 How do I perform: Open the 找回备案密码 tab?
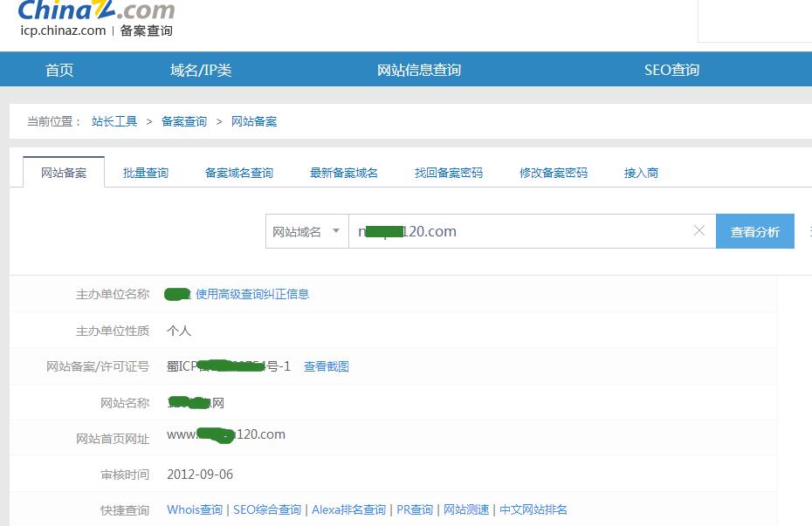(449, 173)
